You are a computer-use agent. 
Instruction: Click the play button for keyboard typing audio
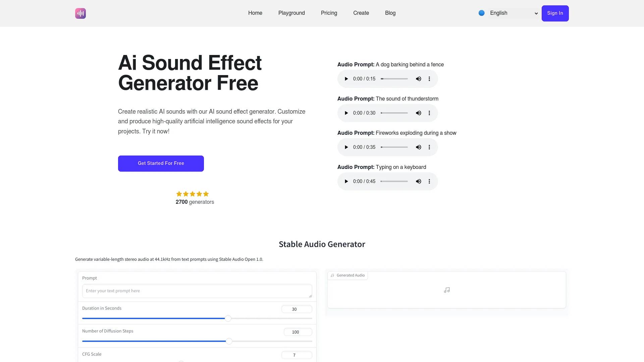(x=346, y=181)
